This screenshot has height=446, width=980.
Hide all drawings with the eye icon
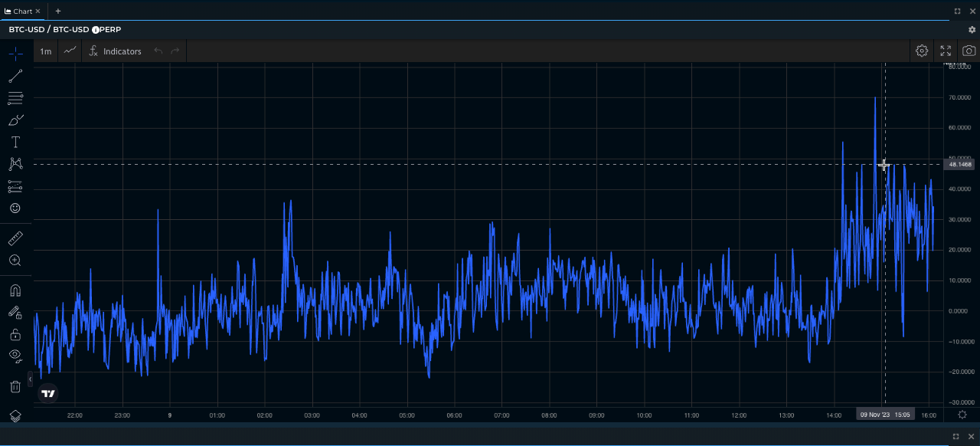pos(15,355)
